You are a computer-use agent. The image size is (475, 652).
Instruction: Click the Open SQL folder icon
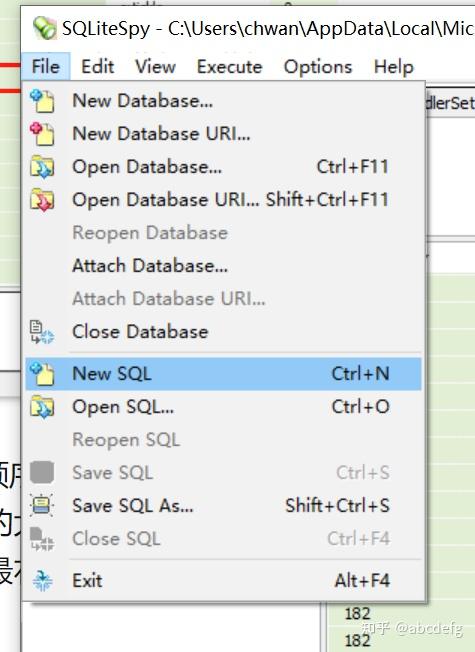pos(42,406)
